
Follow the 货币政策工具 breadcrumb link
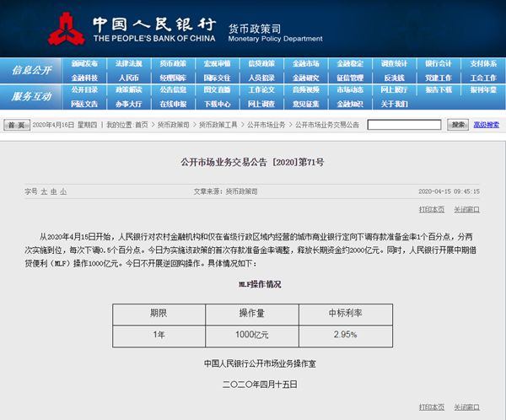tap(218, 125)
